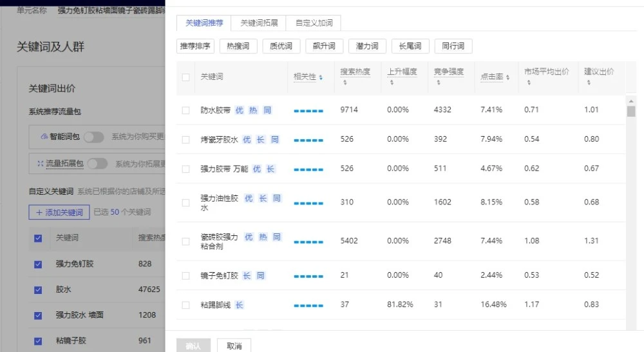Click the greyed 确认 button
Screen dimensions: 644x352
click(x=193, y=346)
